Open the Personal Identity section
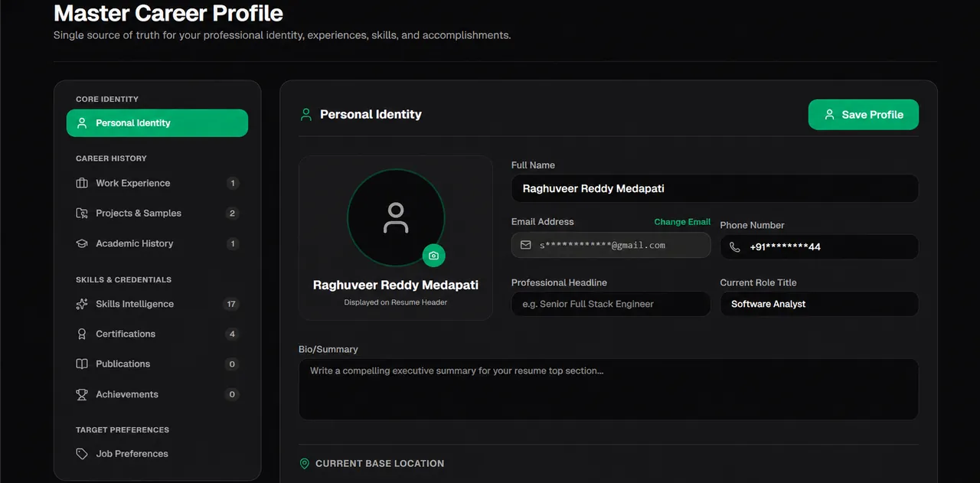This screenshot has height=483, width=980. [157, 123]
